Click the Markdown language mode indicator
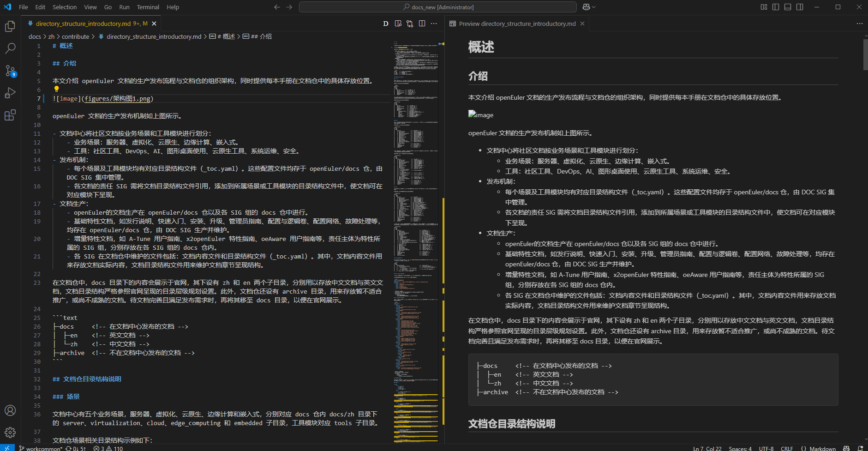This screenshot has height=451, width=868. point(819,448)
